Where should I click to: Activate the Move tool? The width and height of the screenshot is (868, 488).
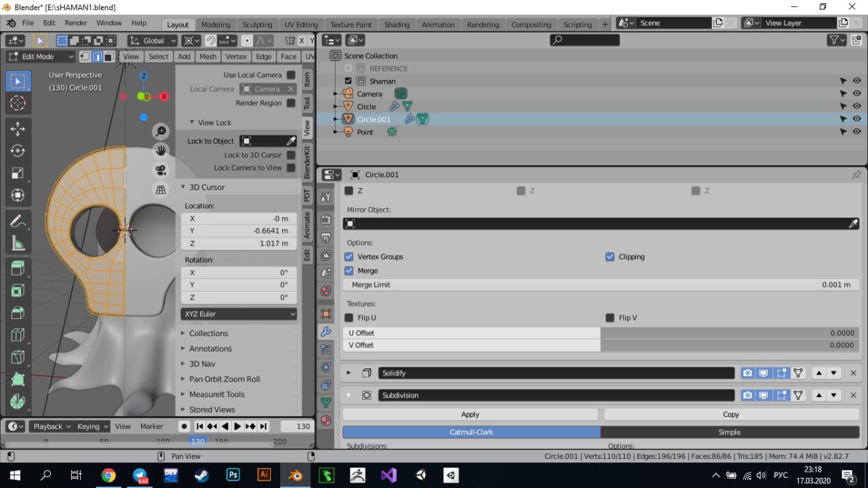coord(18,128)
